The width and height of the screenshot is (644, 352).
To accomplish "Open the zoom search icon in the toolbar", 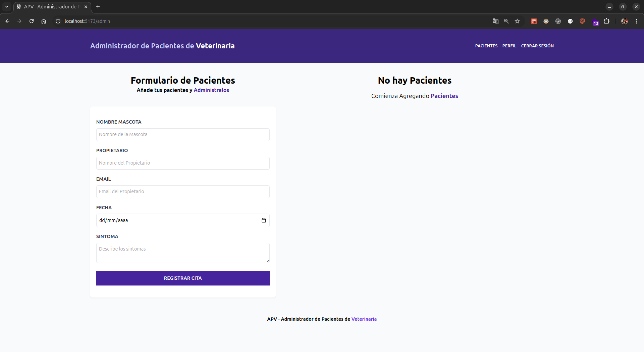I will coord(506,21).
